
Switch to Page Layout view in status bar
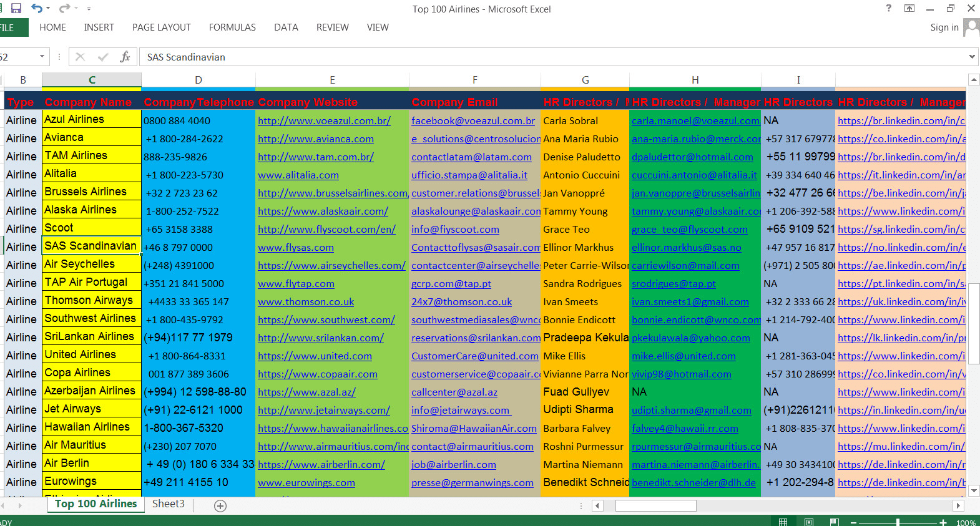click(809, 522)
